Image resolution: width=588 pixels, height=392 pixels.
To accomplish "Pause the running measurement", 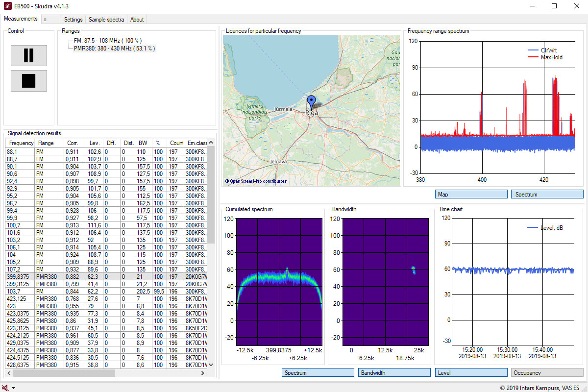I will point(29,55).
